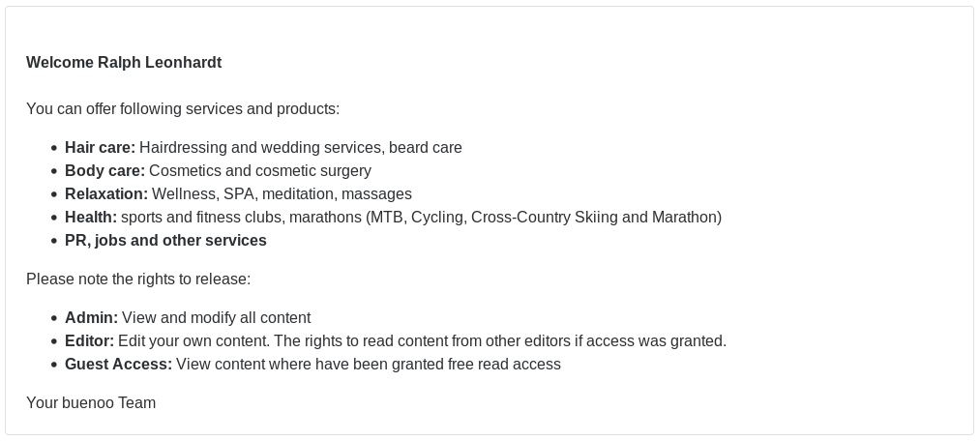Screen dimensions: 980x441
Task: Select the bold "Body care:" label
Action: (x=104, y=171)
